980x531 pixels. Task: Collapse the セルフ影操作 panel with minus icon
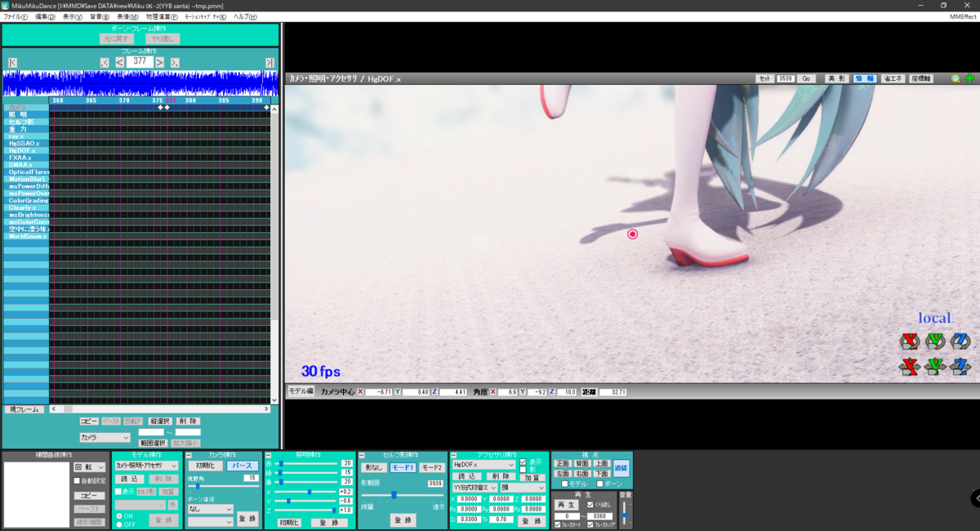pos(362,455)
